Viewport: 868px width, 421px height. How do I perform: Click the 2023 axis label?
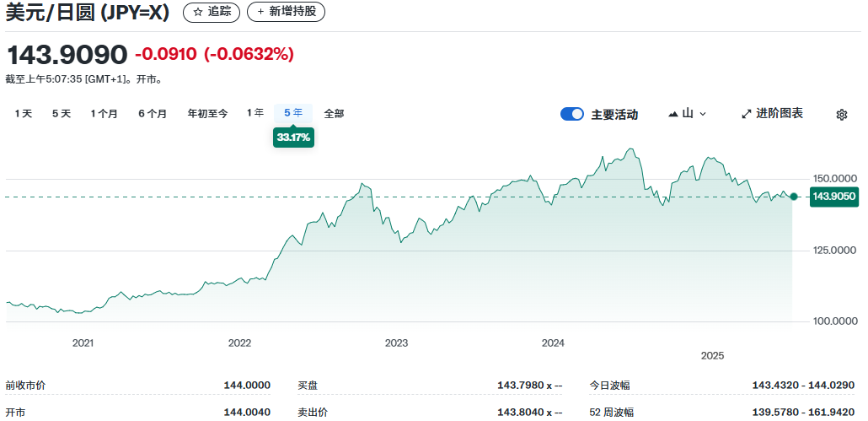(x=396, y=343)
